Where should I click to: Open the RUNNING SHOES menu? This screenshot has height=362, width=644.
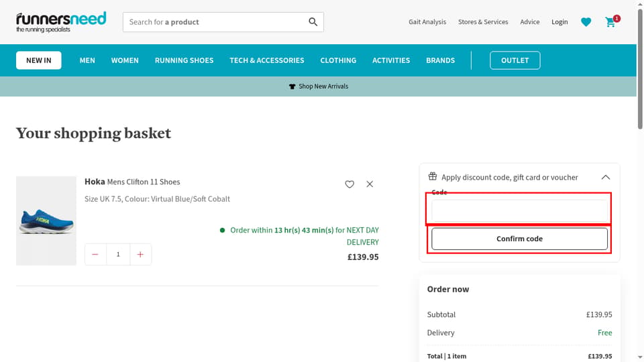[x=184, y=60]
